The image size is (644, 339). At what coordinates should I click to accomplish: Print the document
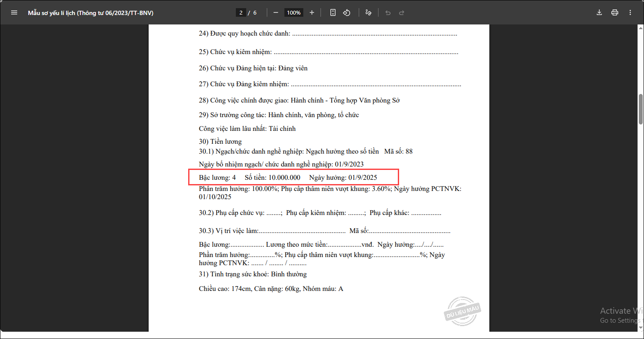click(615, 12)
